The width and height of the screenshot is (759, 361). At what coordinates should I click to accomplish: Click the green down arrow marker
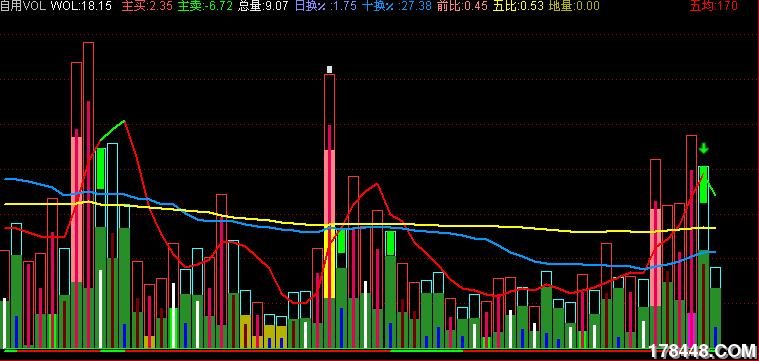pyautogui.click(x=703, y=148)
